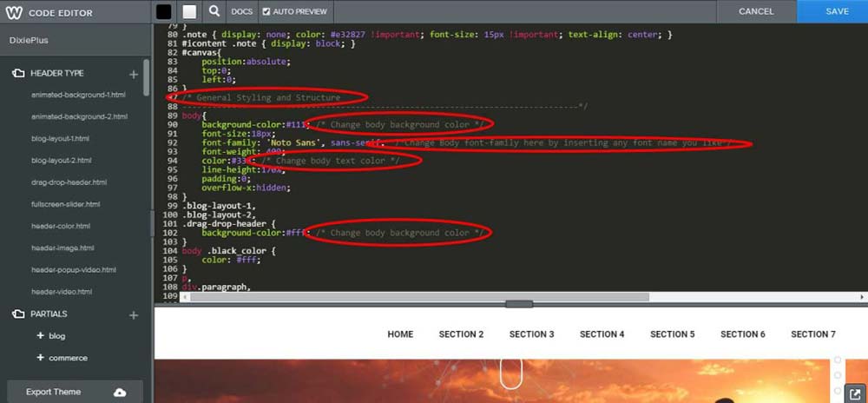Screen dimensions: 868x403
Task: Open header-video.html file
Action: [62, 291]
